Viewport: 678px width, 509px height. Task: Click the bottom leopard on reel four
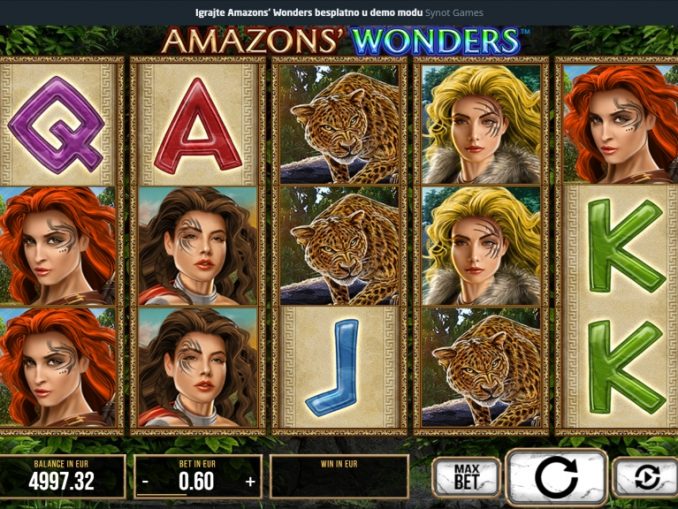click(481, 367)
